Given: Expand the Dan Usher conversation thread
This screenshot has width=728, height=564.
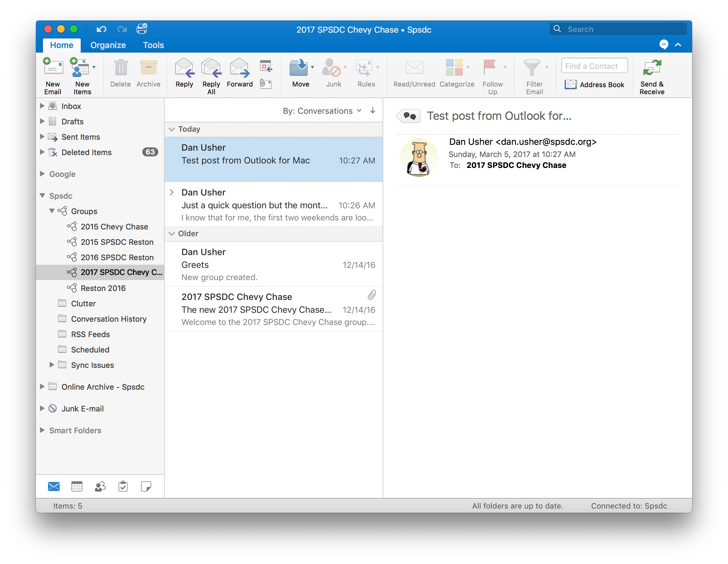Looking at the screenshot, I should click(x=172, y=192).
